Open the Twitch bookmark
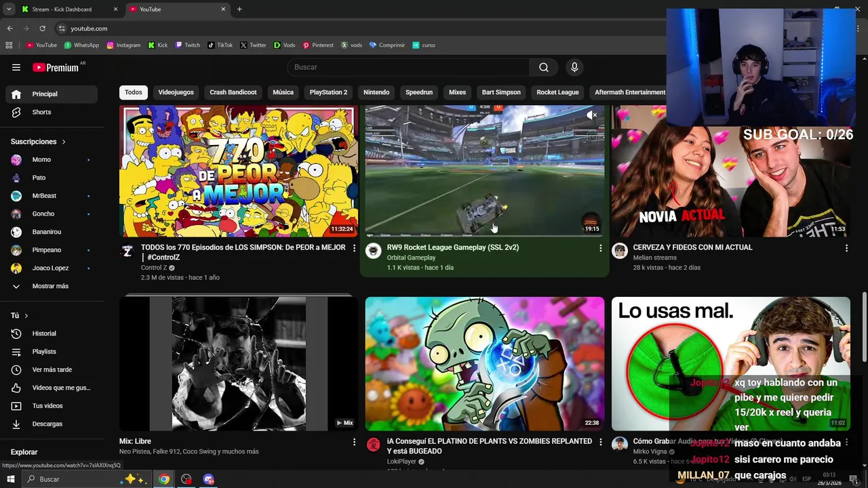Viewport: 868px width, 488px height. 188,45
